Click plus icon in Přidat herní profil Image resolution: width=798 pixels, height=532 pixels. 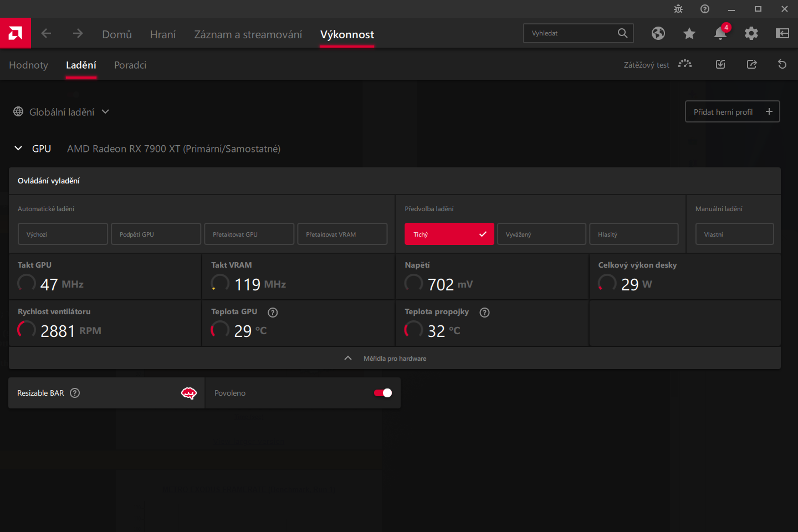[769, 111]
